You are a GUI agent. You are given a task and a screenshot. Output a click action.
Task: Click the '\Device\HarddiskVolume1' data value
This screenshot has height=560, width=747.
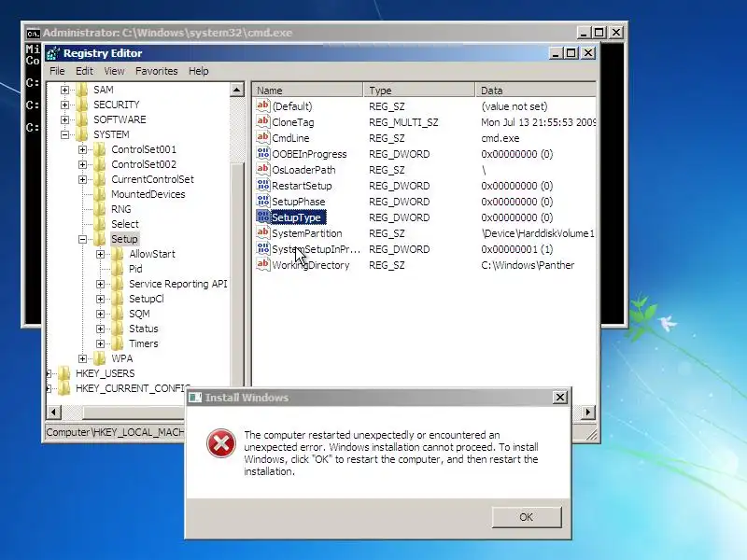pyautogui.click(x=538, y=233)
